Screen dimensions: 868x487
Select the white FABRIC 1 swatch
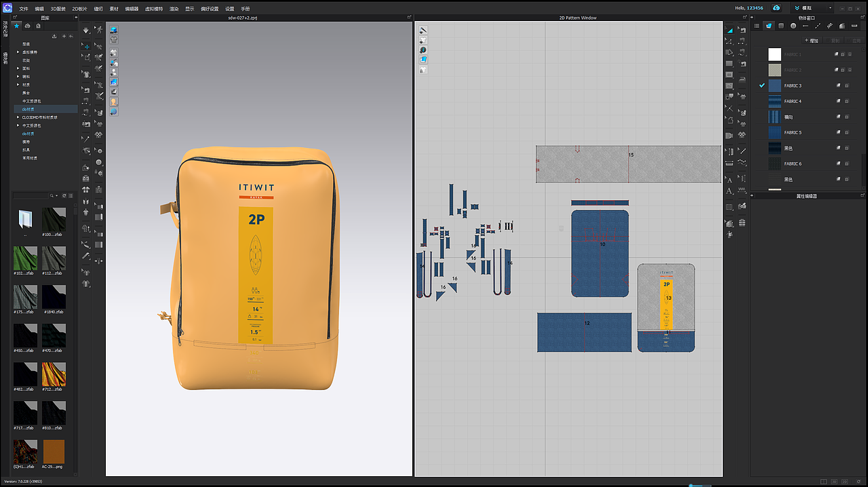click(x=774, y=54)
